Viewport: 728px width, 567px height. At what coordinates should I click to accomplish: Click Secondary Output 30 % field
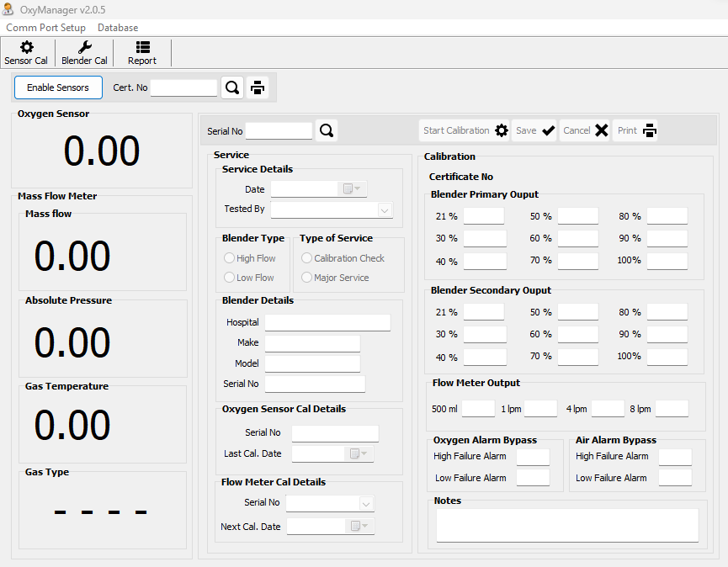tap(485, 335)
